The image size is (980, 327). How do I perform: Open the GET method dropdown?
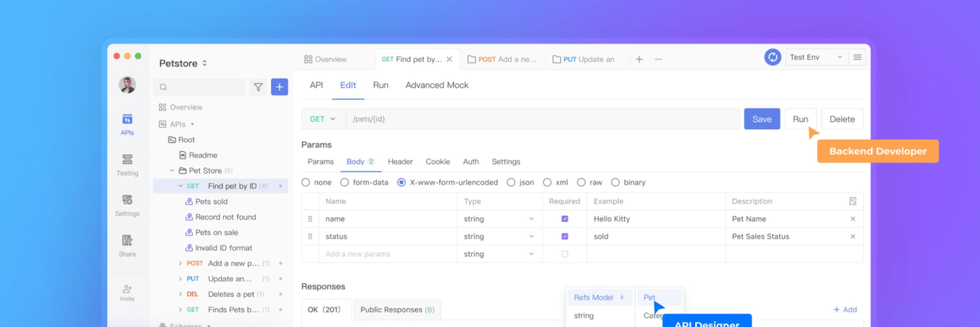pos(323,119)
